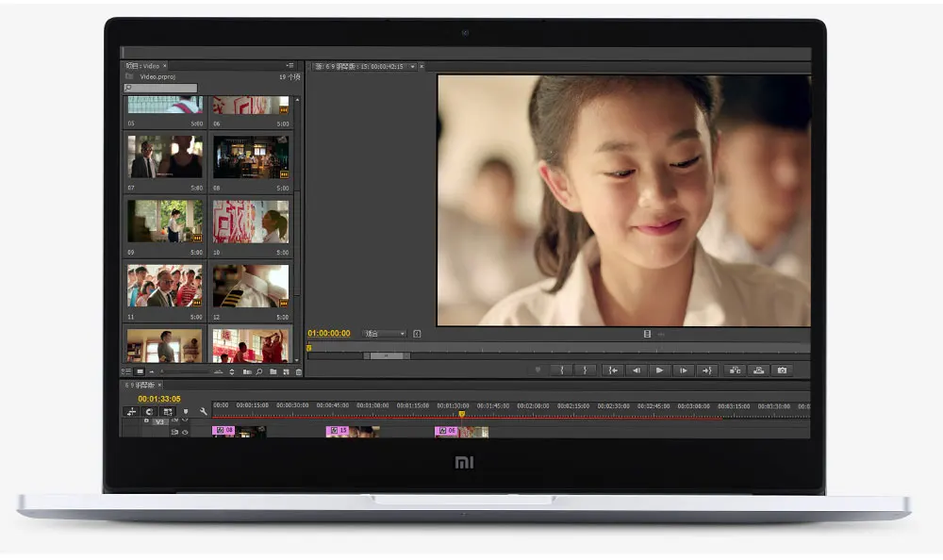Viewport: 943px width, 560px height.
Task: Select timeline clip labeled 08
Action: [x=239, y=431]
